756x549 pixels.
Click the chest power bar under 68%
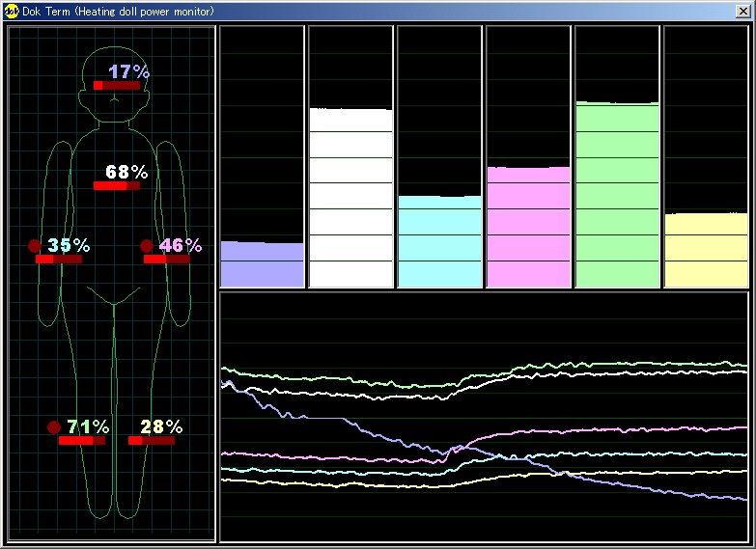pyautogui.click(x=117, y=186)
